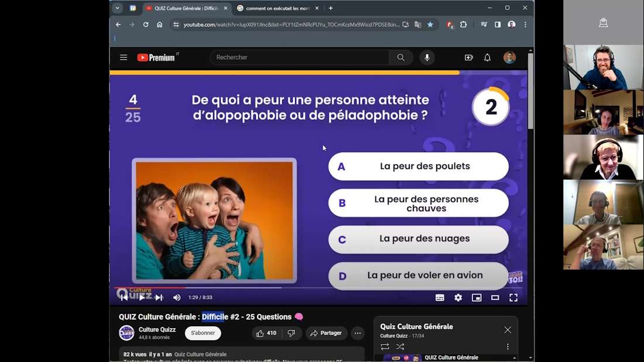The image size is (644, 362).
Task: Open the player settings gear
Action: pos(458,298)
